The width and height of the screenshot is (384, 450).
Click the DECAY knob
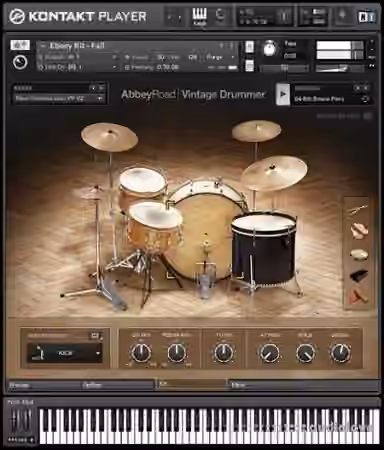tap(340, 353)
